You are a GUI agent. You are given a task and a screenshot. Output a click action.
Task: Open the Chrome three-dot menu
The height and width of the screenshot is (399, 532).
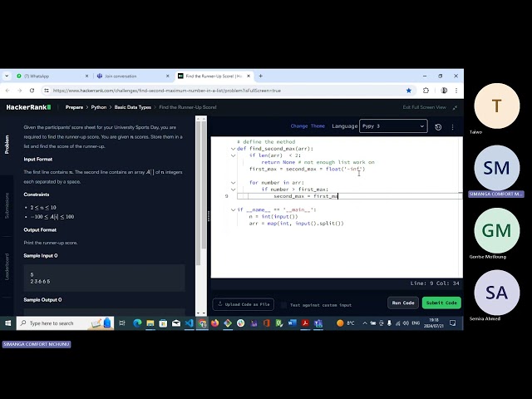point(456,91)
